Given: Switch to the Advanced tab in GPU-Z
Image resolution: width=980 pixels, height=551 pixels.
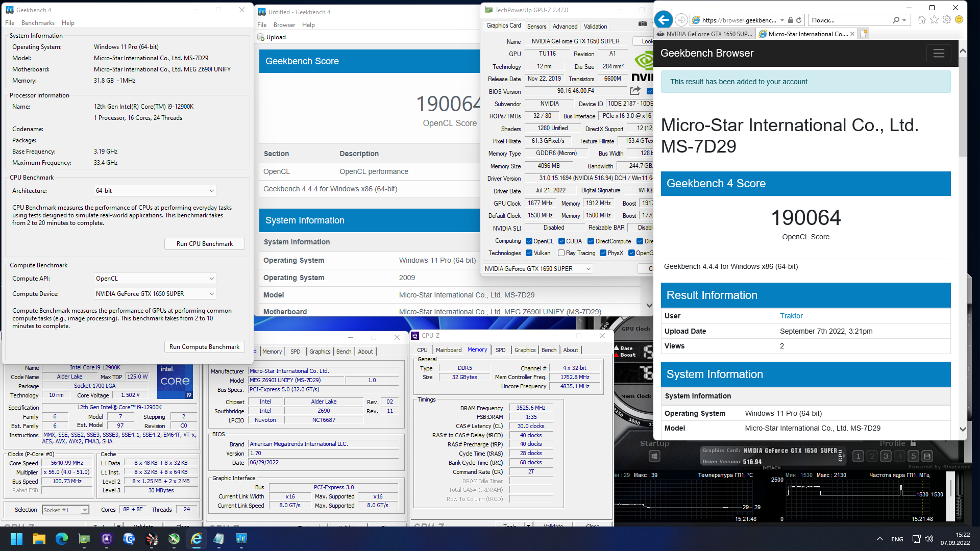Looking at the screenshot, I should pyautogui.click(x=565, y=27).
